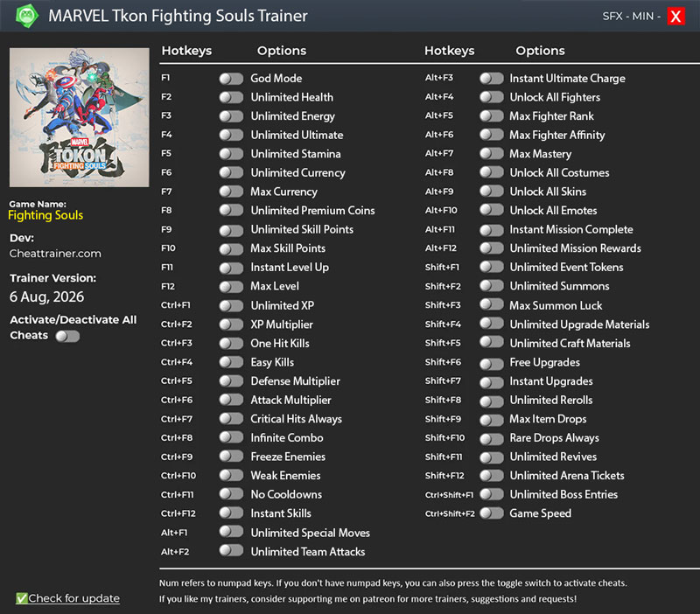Turn on Unlock All Fighters
The width and height of the screenshot is (700, 614).
(x=492, y=97)
